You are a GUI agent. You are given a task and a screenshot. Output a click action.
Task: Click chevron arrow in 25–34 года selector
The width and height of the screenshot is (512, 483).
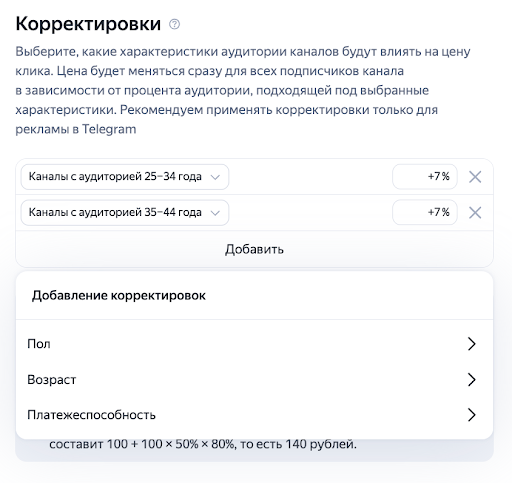point(215,177)
